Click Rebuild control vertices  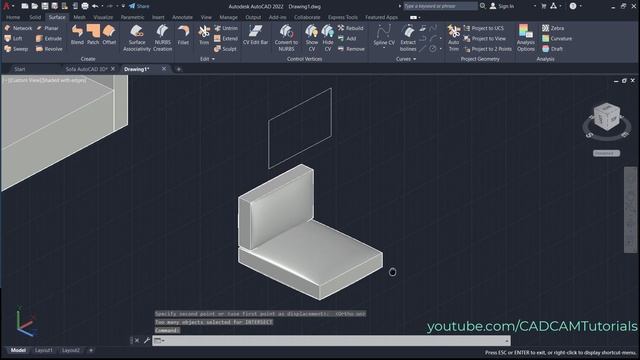tap(351, 28)
